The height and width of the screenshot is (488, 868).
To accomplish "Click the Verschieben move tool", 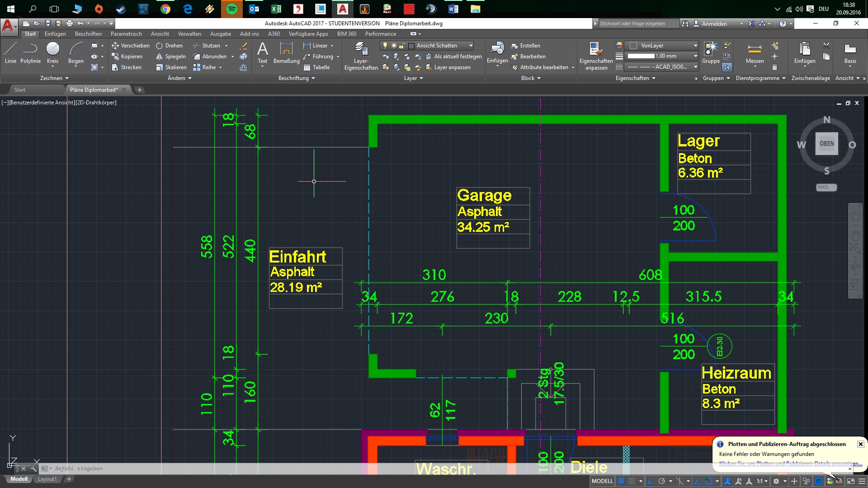I will click(130, 46).
